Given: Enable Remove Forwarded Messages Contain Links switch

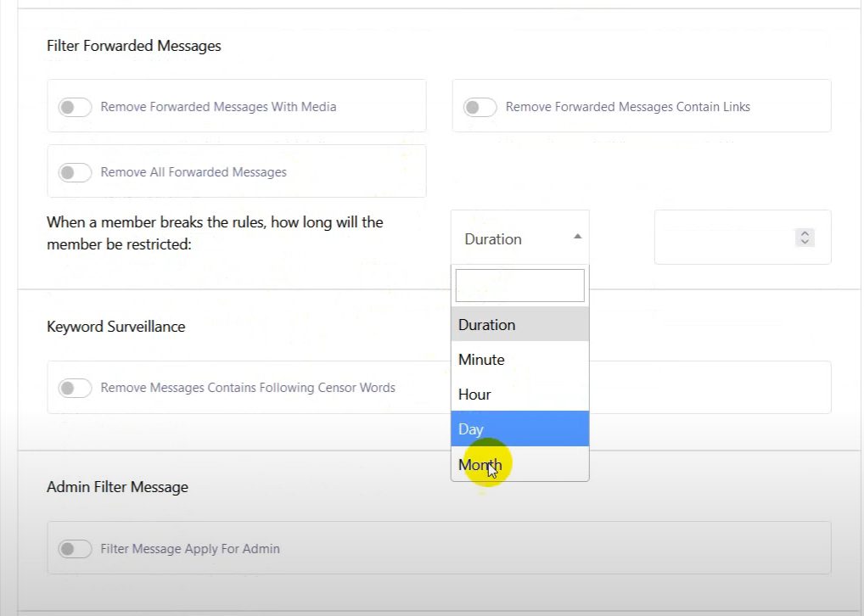Looking at the screenshot, I should pos(480,108).
